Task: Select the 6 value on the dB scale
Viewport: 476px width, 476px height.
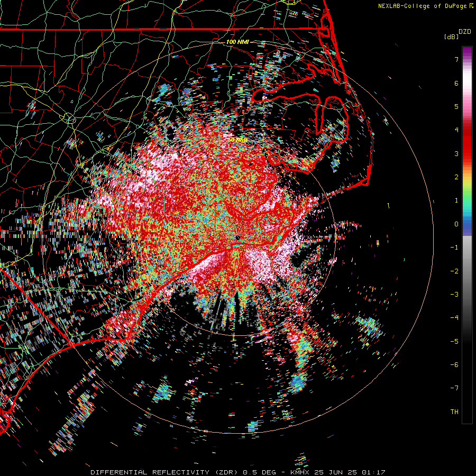Action: point(456,83)
